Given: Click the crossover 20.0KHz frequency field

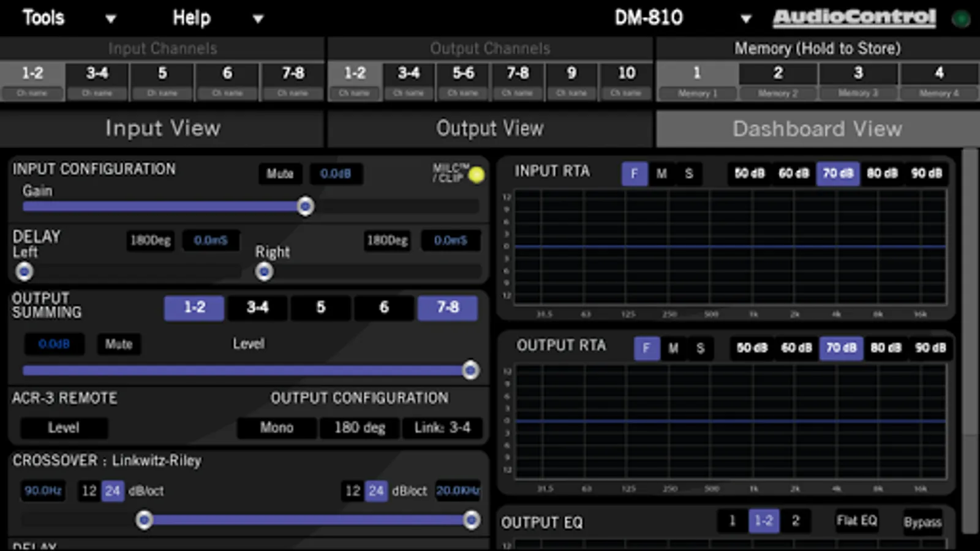Looking at the screenshot, I should point(458,490).
